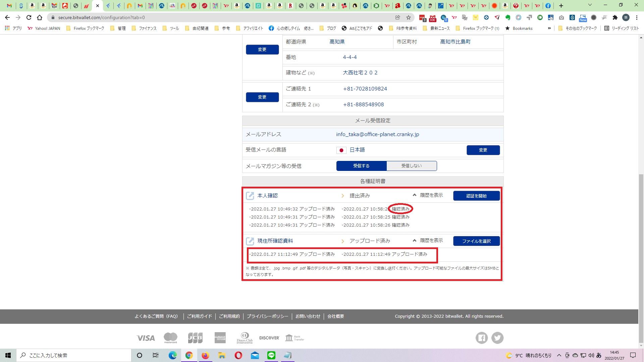Click 変更 button beside ご連絡先
This screenshot has height=362, width=644.
262,97
